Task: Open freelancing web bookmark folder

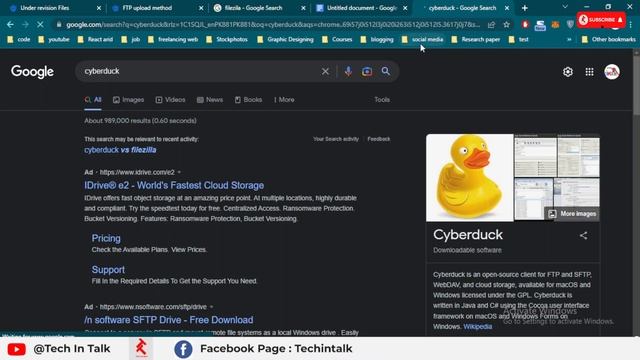Action: 173,40
